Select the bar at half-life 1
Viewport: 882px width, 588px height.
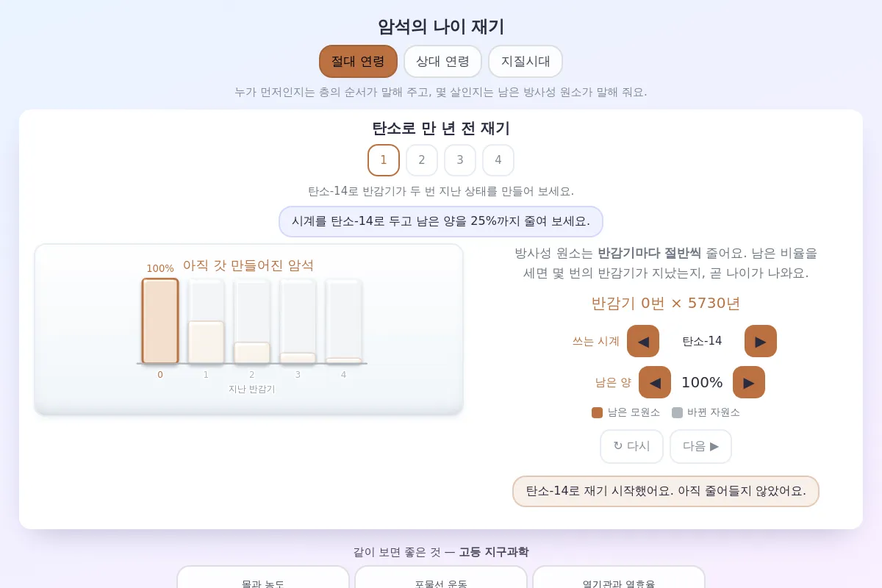pyautogui.click(x=206, y=320)
